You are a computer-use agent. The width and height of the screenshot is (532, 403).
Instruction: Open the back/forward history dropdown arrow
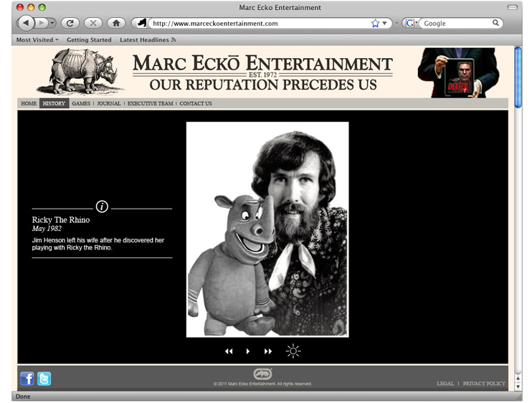pos(52,23)
